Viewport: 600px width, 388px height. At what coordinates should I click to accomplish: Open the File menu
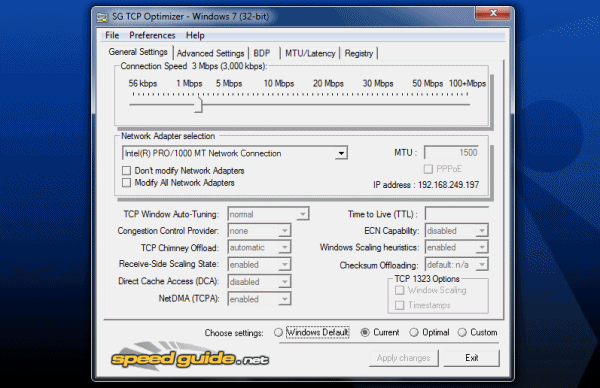112,35
